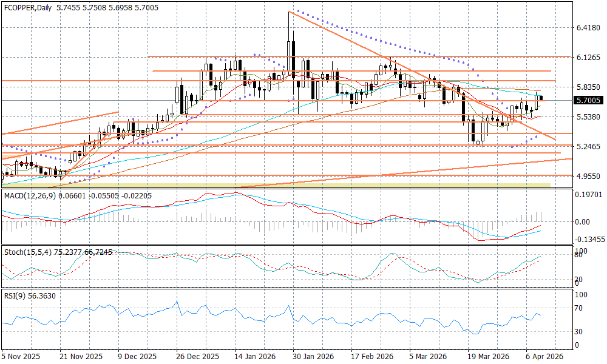Click the 26 Dec 2025 date label

[x=197, y=357]
